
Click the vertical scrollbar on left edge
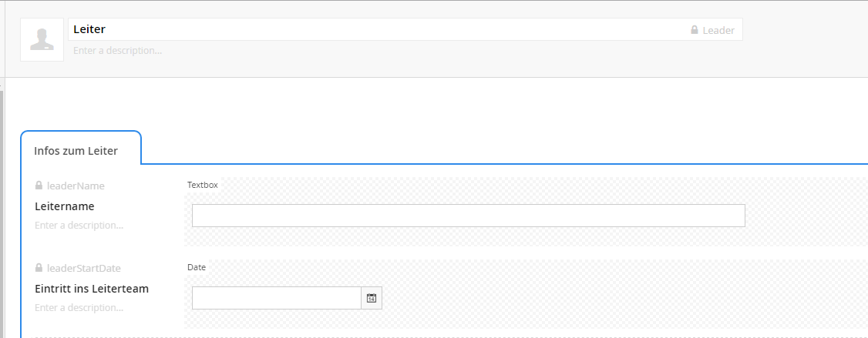[x=2, y=213]
